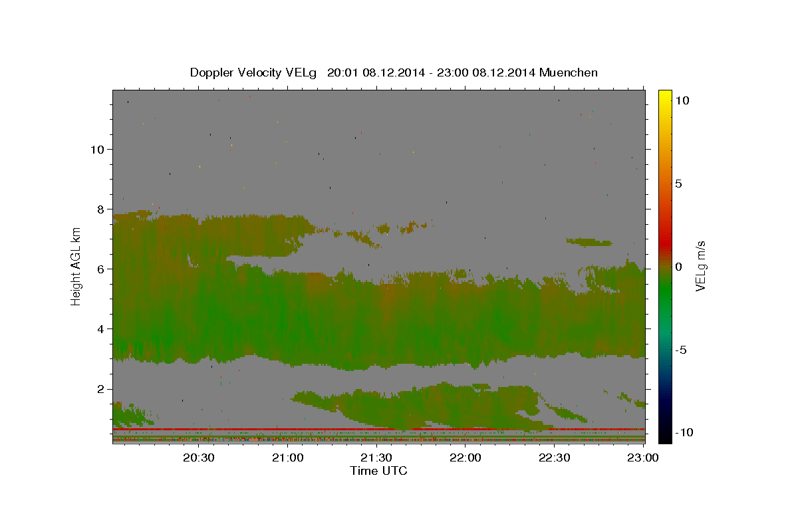Screen dimensions: 798x532
Task: Click the red horizontal band near ground level
Action: (x=378, y=430)
